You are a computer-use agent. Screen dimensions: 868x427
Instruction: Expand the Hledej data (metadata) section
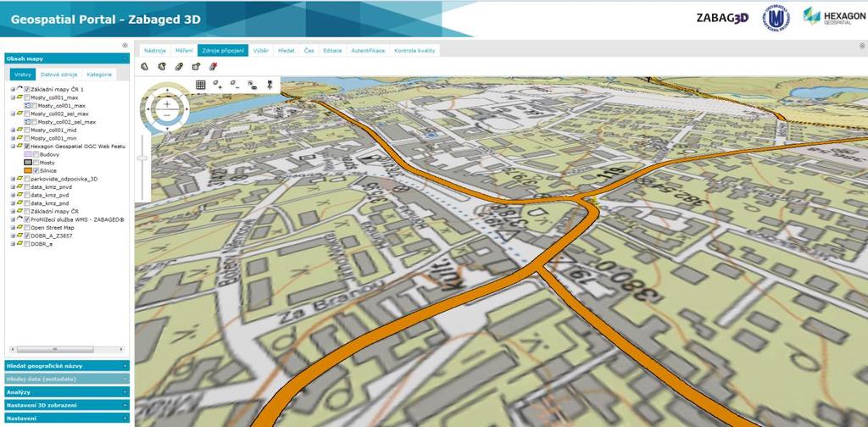67,379
